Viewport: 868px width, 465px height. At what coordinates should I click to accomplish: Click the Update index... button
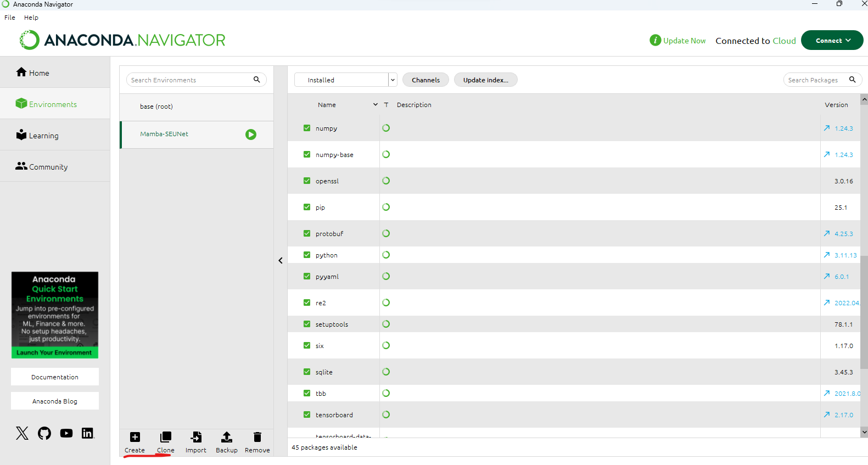tap(486, 80)
